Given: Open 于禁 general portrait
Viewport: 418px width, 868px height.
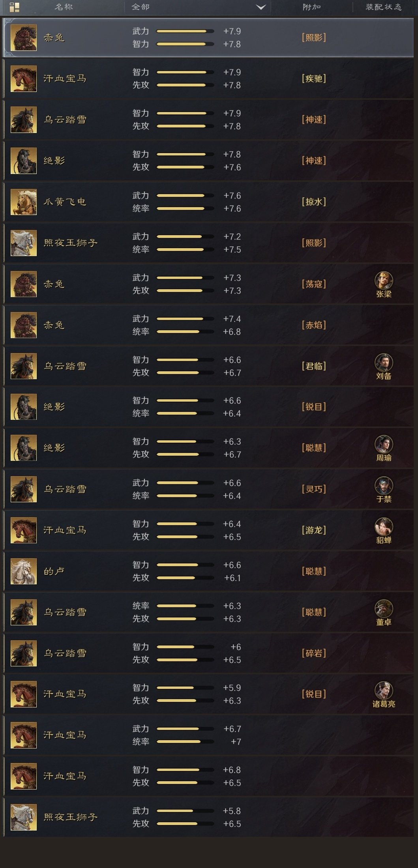Looking at the screenshot, I should pos(384,486).
